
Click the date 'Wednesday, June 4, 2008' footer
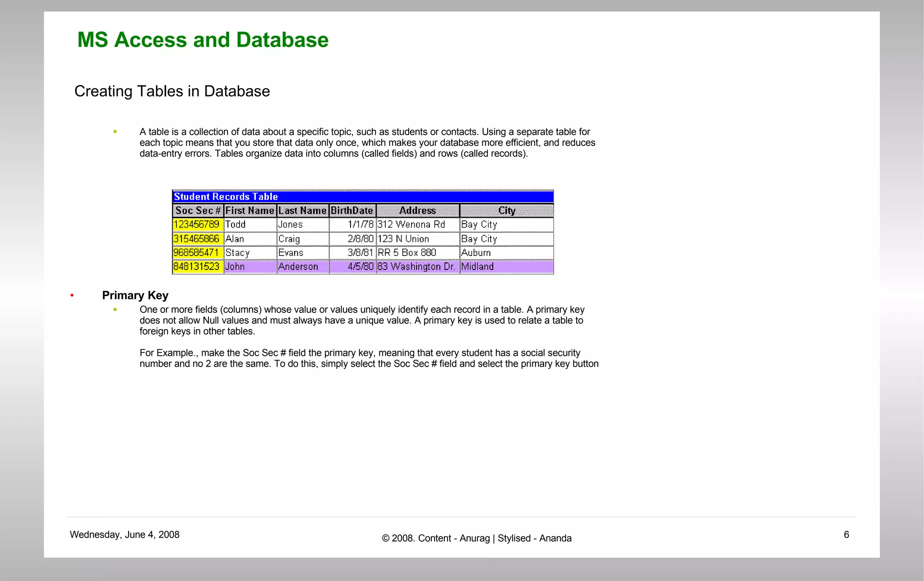coord(125,535)
